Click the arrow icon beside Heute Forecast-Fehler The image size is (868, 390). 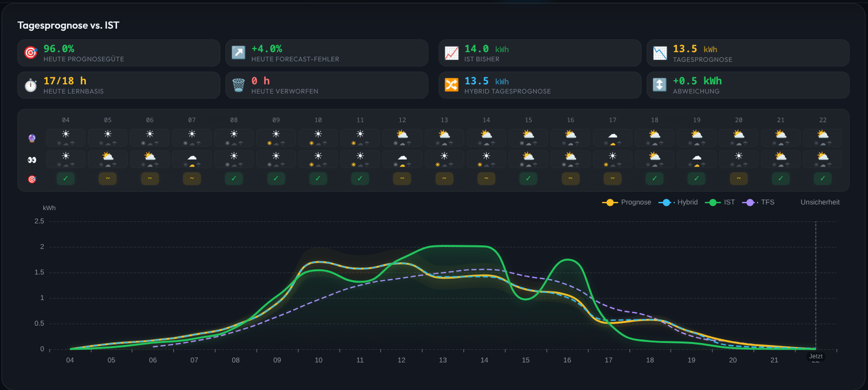239,53
